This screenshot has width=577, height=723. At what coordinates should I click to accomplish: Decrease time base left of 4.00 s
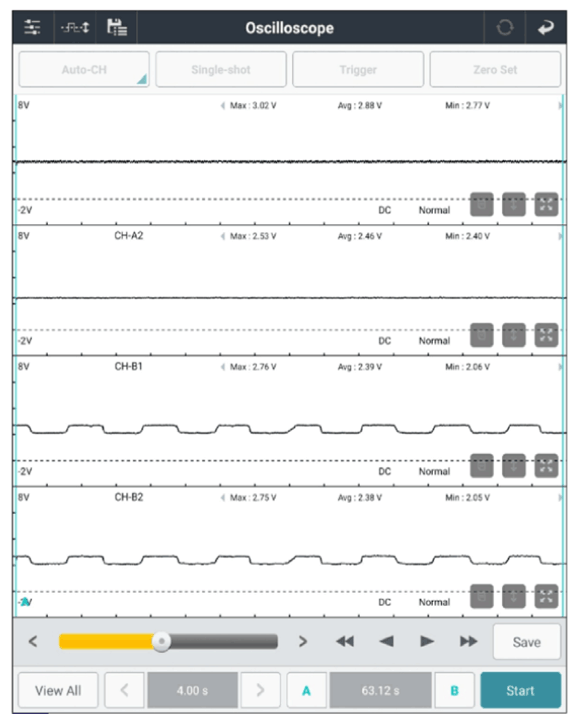[x=124, y=690]
